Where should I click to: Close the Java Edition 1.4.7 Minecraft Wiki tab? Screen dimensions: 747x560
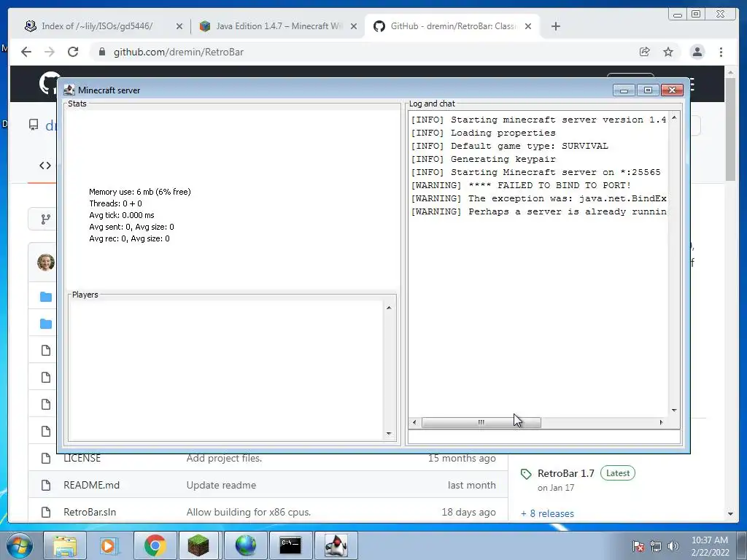point(354,26)
